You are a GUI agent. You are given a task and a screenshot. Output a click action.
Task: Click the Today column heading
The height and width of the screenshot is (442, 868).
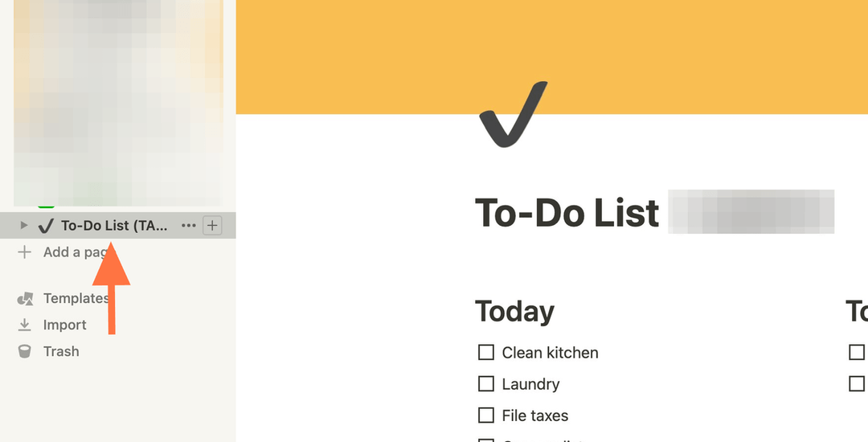point(514,312)
